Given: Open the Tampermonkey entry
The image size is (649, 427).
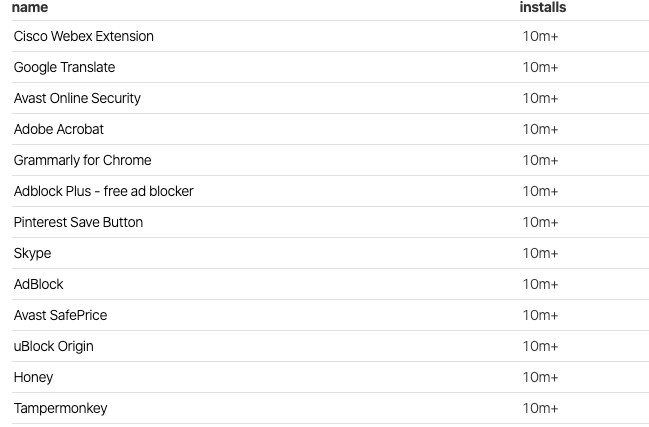Looking at the screenshot, I should [60, 408].
